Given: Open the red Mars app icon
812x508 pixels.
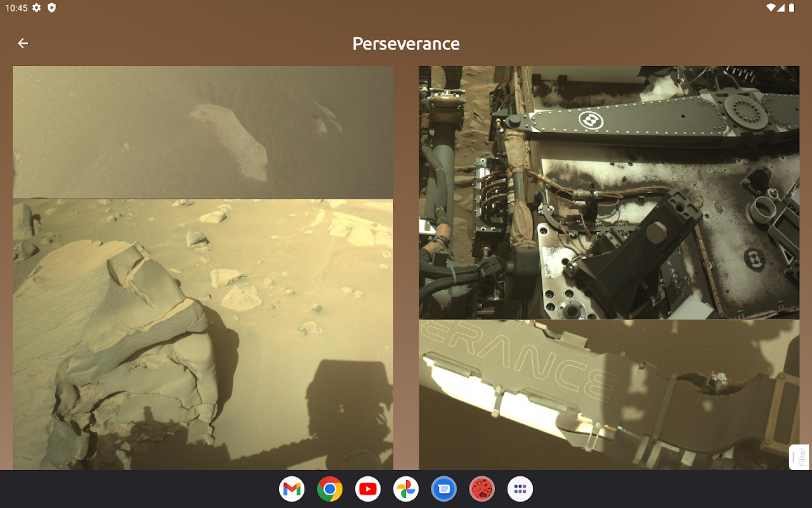Looking at the screenshot, I should (482, 489).
